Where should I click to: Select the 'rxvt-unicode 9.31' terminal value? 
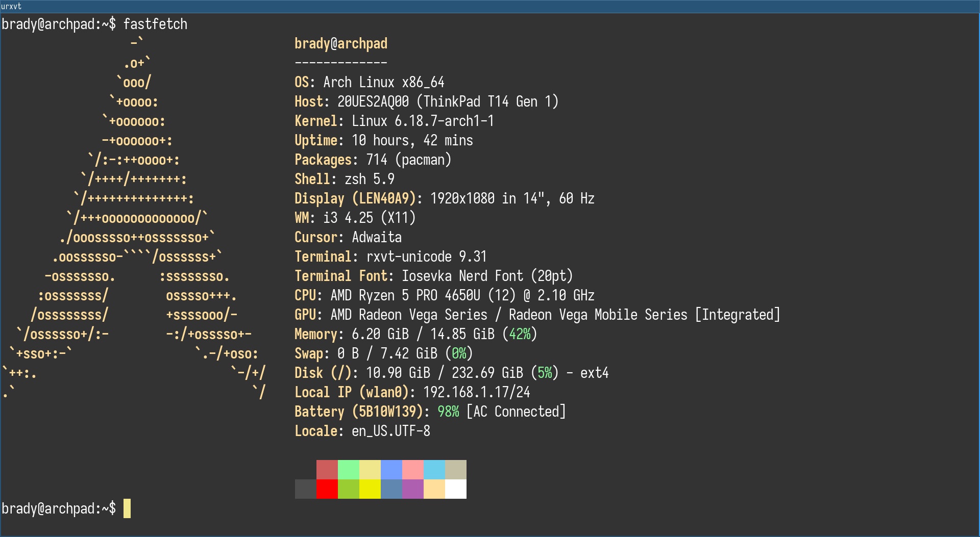click(427, 257)
